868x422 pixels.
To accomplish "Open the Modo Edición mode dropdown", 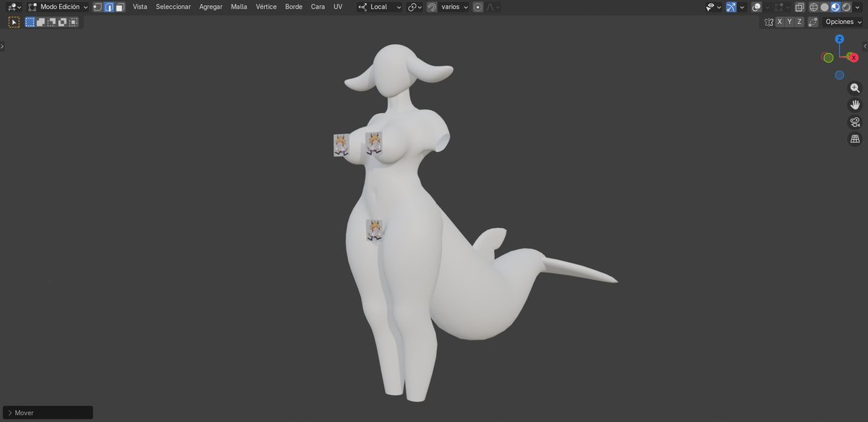I will (x=58, y=7).
